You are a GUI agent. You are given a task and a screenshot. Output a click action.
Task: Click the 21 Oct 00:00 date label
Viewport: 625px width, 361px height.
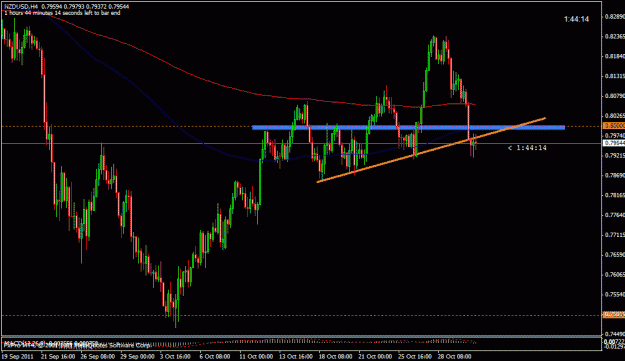pos(375,356)
